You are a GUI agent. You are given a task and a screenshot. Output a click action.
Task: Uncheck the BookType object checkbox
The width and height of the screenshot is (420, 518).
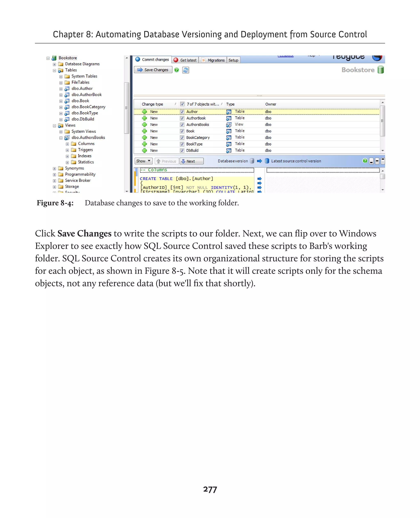coord(182,144)
